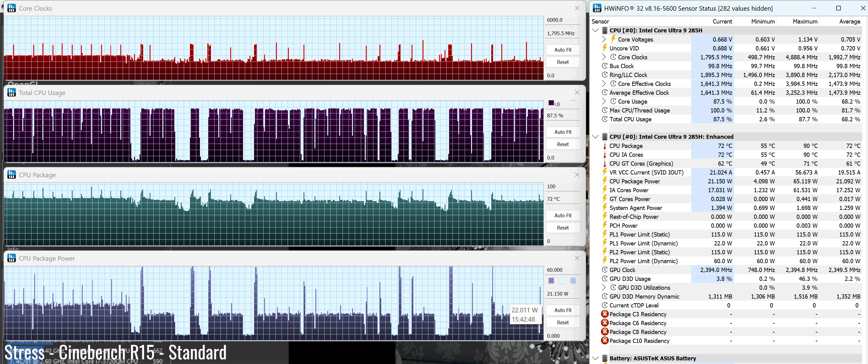The width and height of the screenshot is (868, 364).
Task: Click the red X icon for Package C8 Residency
Action: (605, 332)
